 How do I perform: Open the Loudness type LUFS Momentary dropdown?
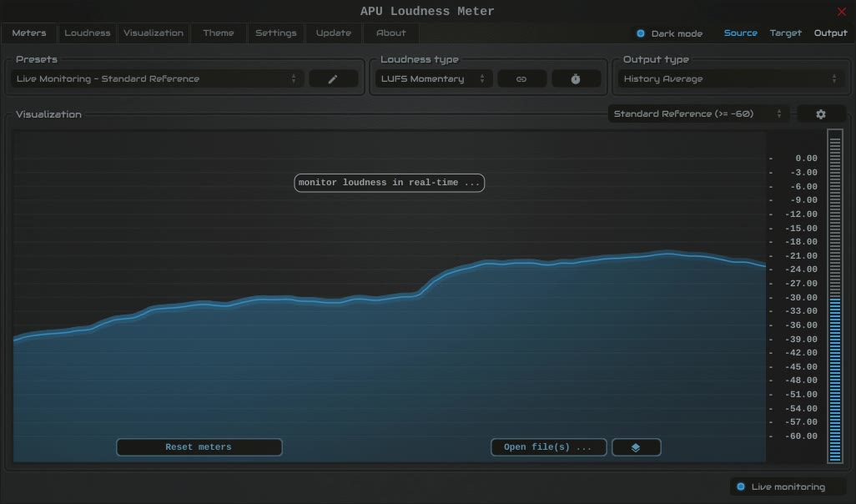(x=433, y=78)
